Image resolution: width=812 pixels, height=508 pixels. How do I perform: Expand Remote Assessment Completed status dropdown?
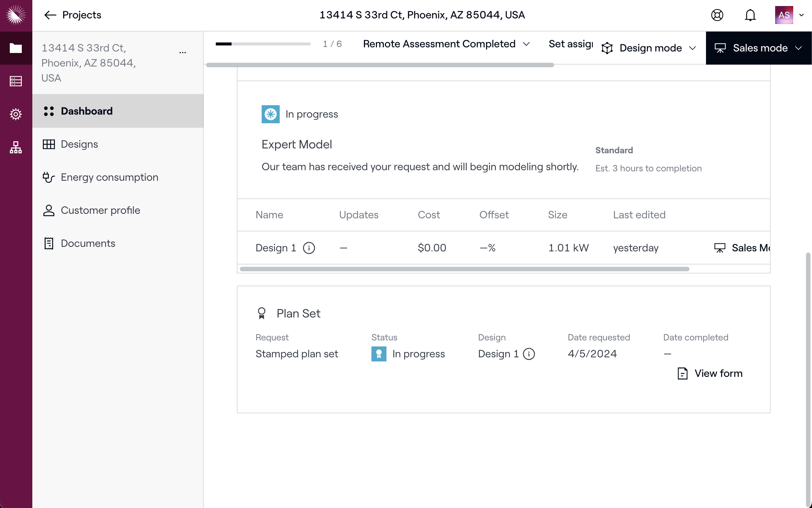click(x=447, y=44)
